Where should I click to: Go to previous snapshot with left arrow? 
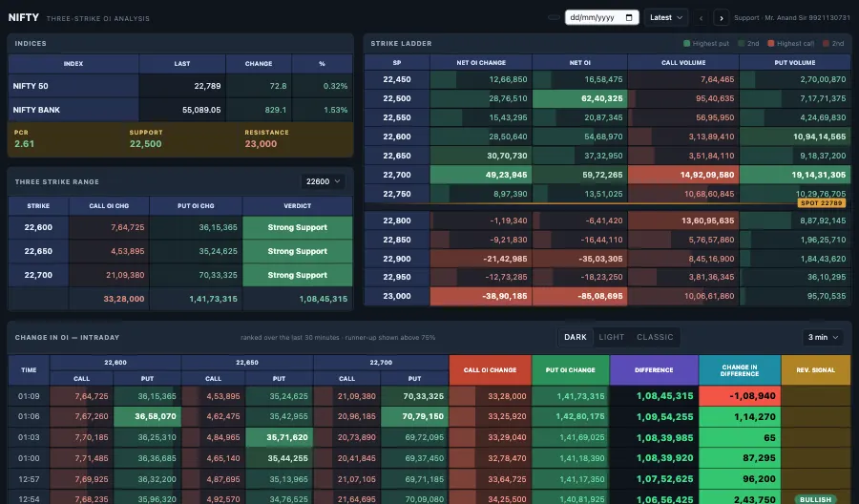tap(701, 18)
